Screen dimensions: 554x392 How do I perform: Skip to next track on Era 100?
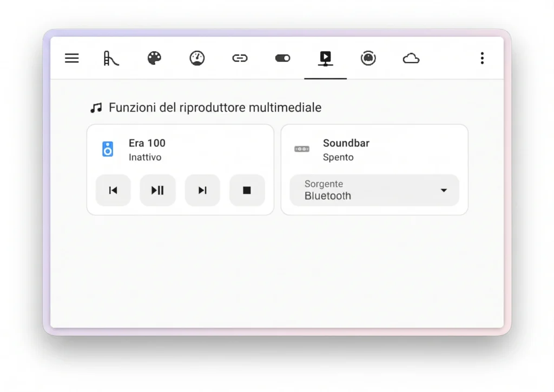pos(202,190)
